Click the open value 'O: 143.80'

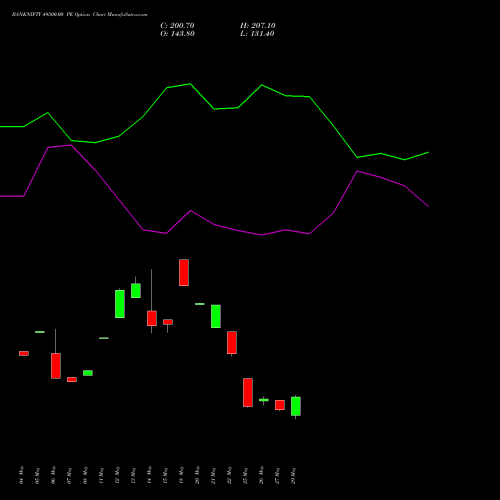177,34
